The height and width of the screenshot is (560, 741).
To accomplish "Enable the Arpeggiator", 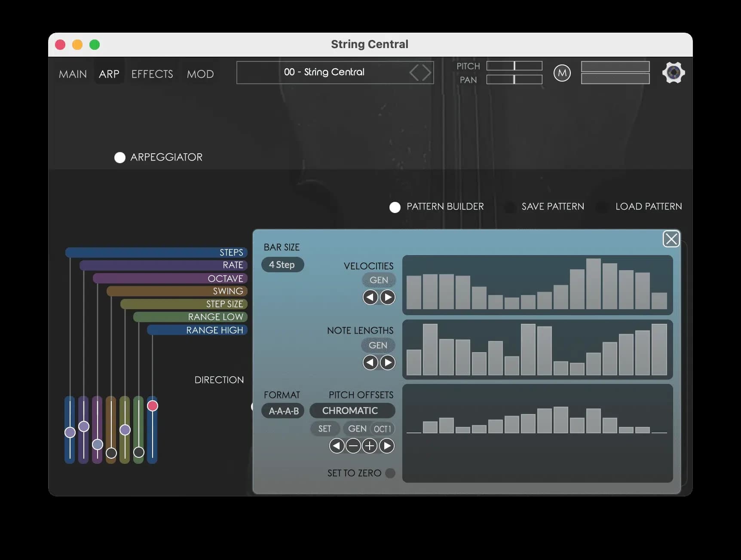I will [119, 157].
